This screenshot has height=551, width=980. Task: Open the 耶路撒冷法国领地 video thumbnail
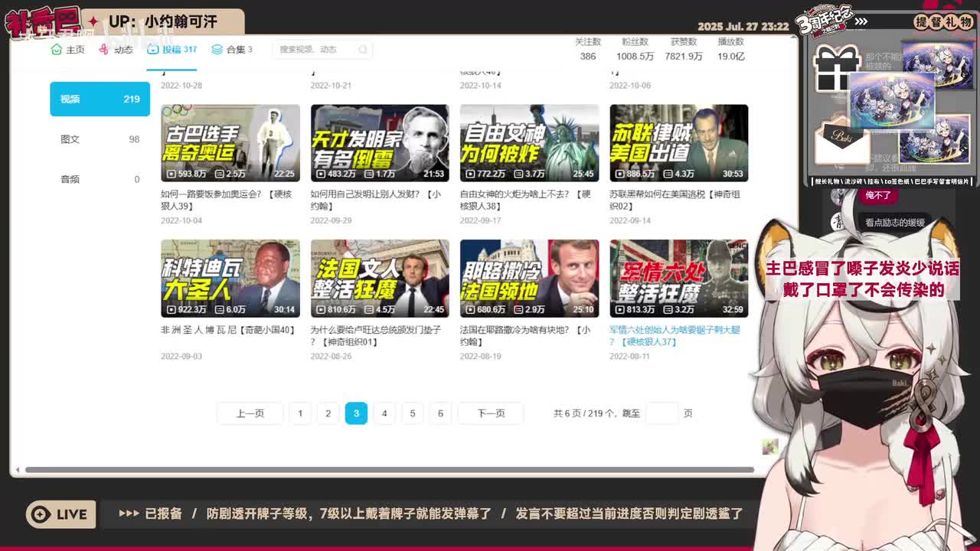529,279
